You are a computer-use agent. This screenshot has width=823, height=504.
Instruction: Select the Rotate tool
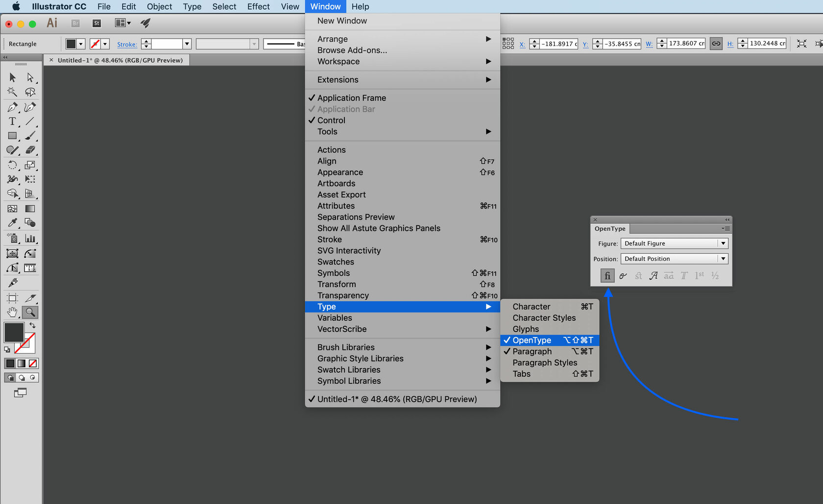pos(13,165)
